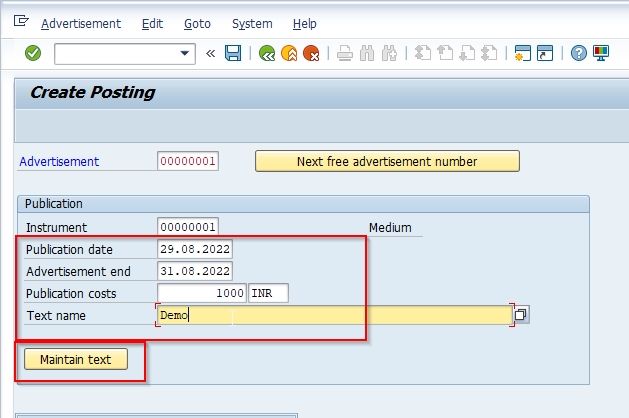This screenshot has height=418, width=629.
Task: Click the orange Exit icon
Action: point(289,53)
